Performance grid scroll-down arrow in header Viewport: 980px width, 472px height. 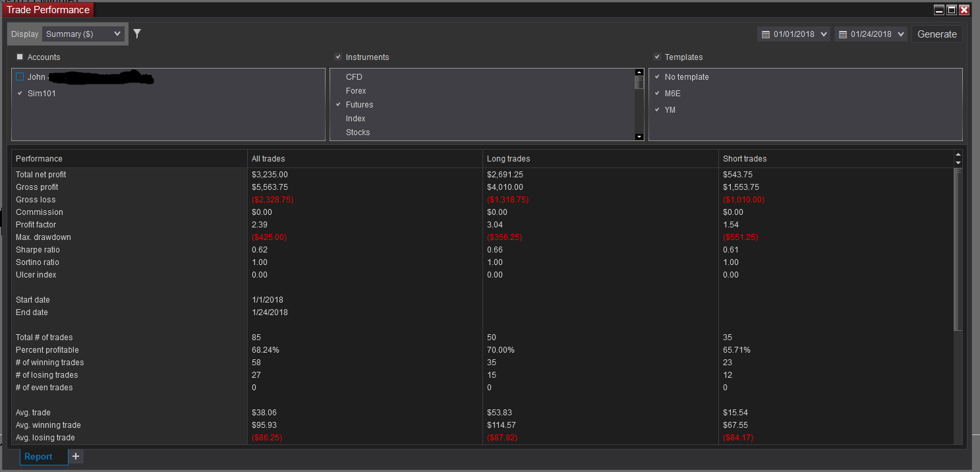(x=958, y=163)
